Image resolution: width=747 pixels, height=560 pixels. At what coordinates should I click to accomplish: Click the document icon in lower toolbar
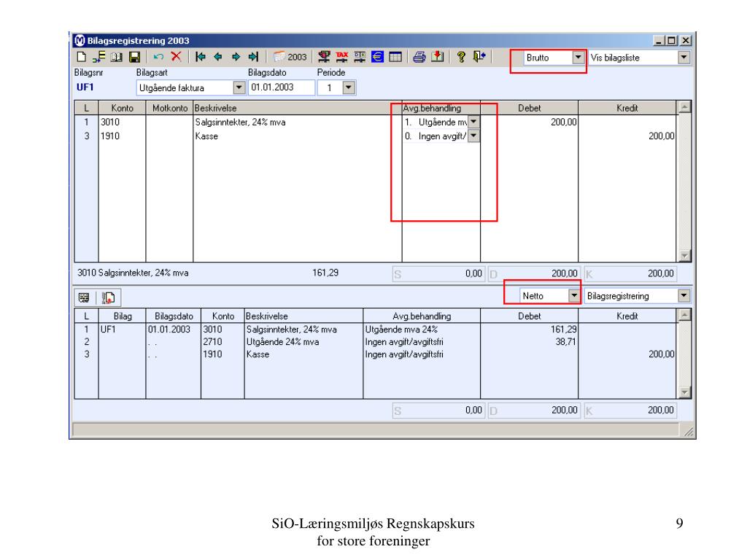(x=109, y=297)
